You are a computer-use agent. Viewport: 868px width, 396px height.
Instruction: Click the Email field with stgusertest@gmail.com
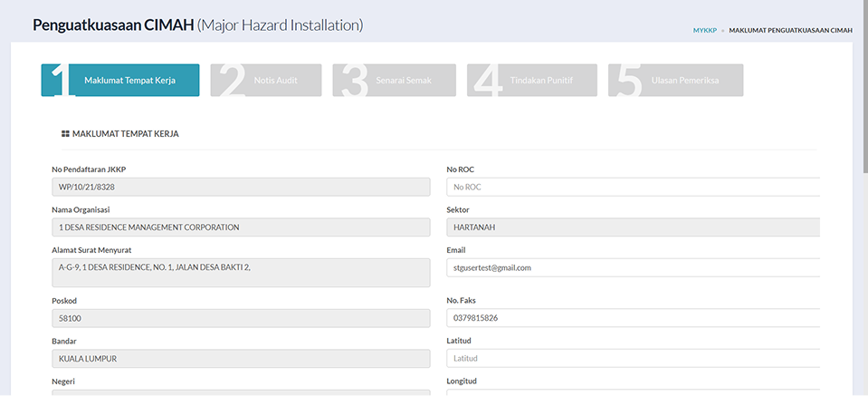(633, 267)
